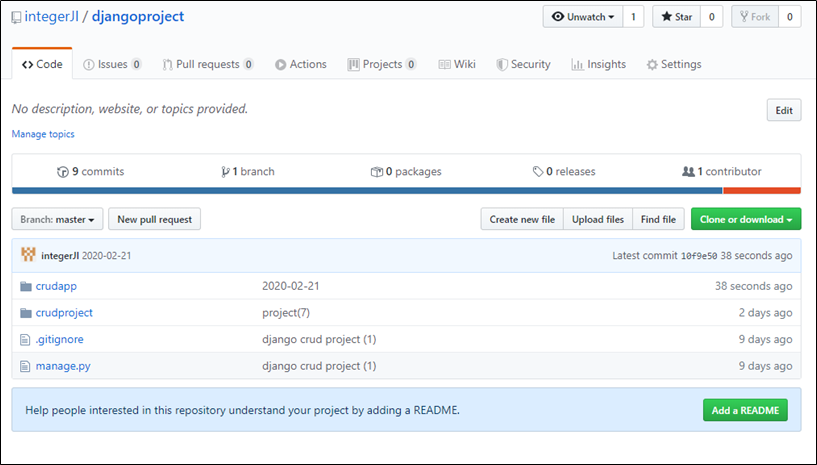817x465 pixels.
Task: Open the Projects tab
Action: (x=382, y=64)
